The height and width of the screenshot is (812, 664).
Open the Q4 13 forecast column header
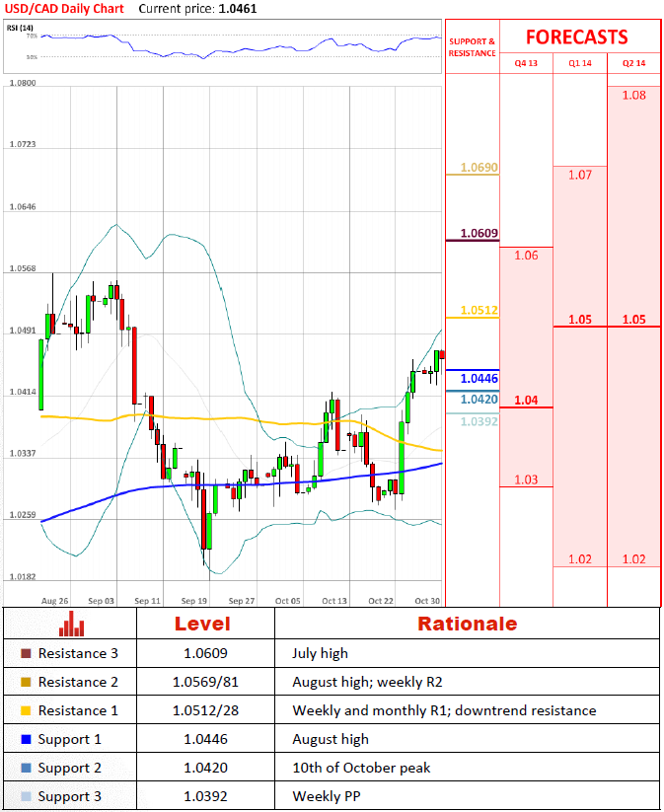pos(526,63)
